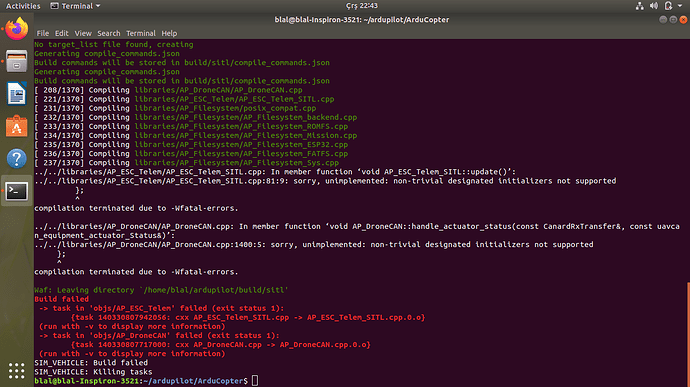This screenshot has height=387, width=690.
Task: Click the task 'objs/AP_ESC_Telem' failed line
Action: click(x=161, y=308)
